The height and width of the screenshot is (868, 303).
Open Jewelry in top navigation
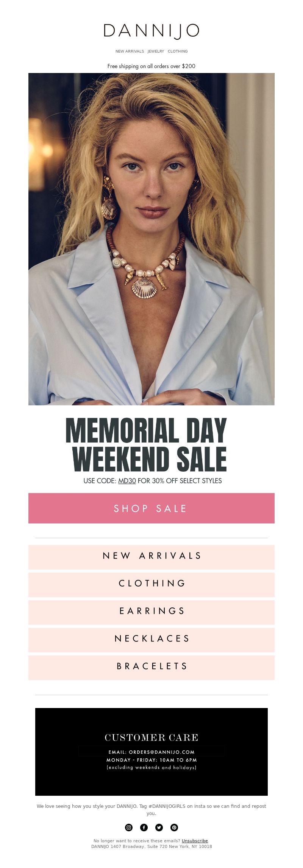[156, 51]
